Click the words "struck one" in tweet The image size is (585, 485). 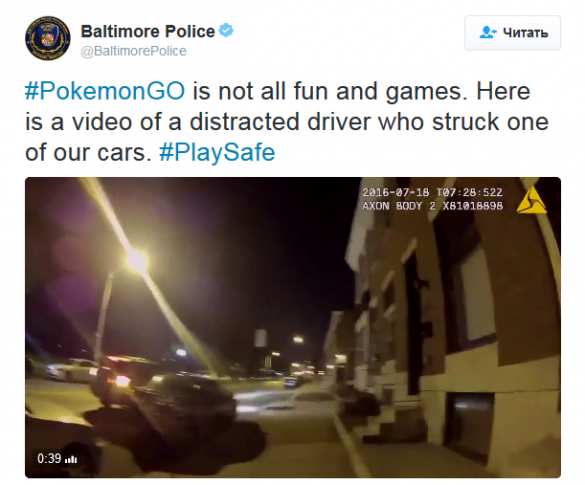pos(490,122)
